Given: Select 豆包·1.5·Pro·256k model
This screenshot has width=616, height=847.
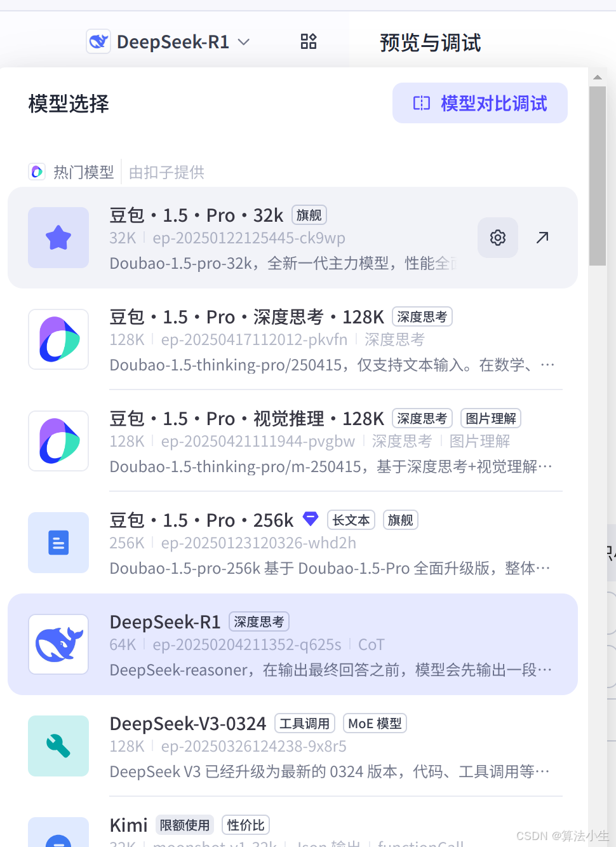Looking at the screenshot, I should [x=293, y=543].
